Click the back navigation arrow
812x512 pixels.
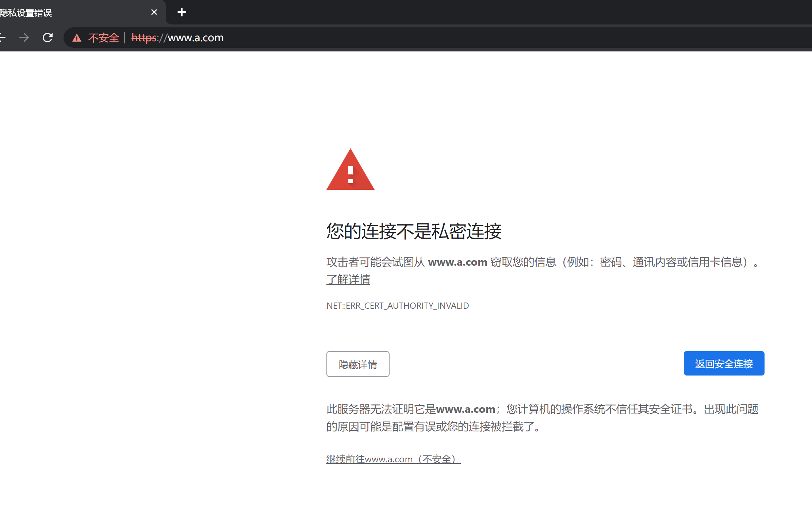[x=3, y=38]
